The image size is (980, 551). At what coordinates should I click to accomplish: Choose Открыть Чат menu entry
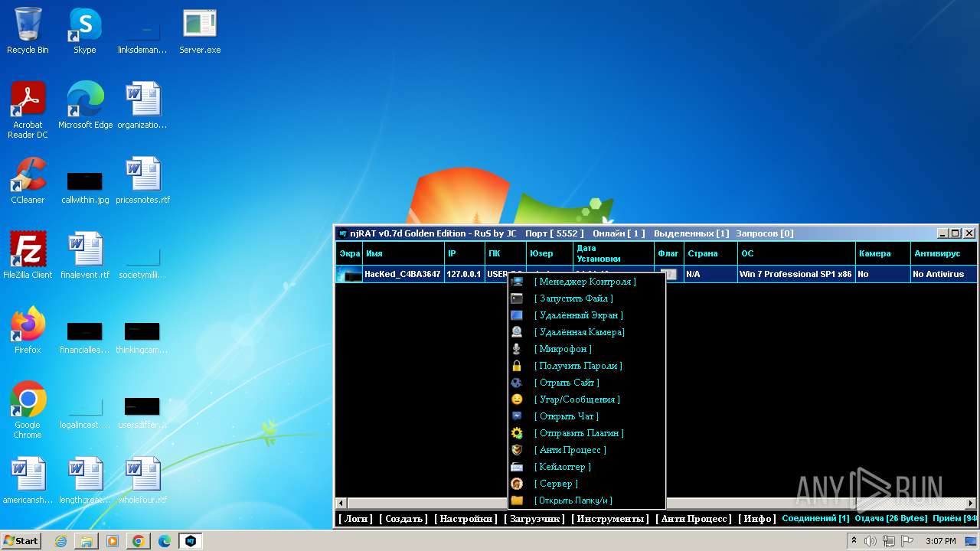(586, 416)
